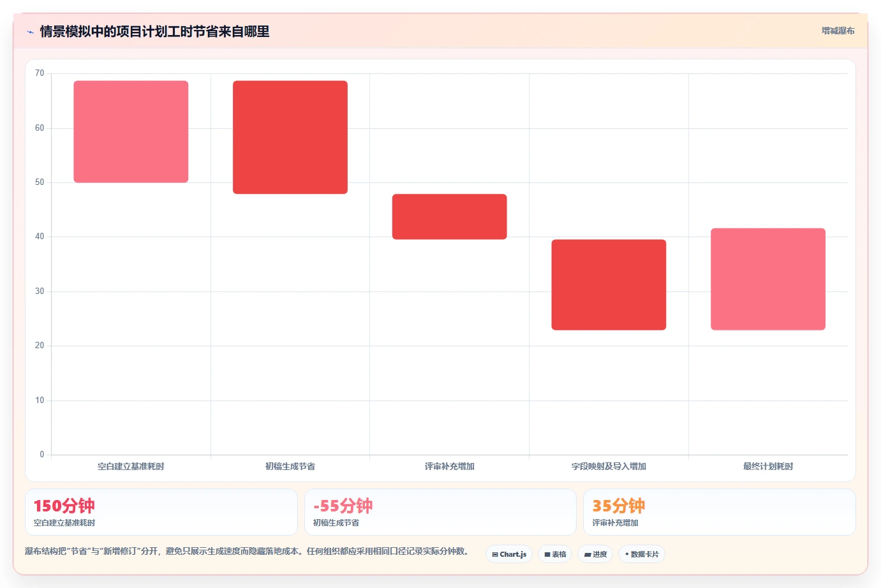Viewport: 881px width, 588px height.
Task: Click x-axis label 初稿生成节省
Action: coord(290,466)
